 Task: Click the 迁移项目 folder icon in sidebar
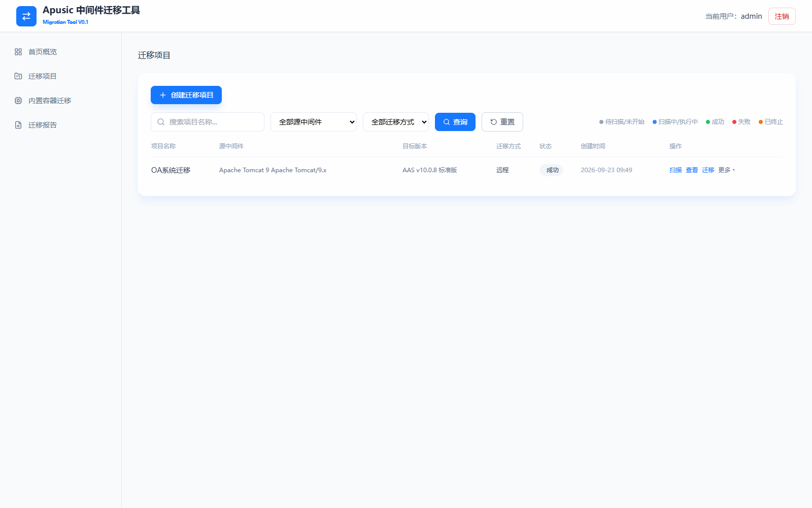point(18,76)
